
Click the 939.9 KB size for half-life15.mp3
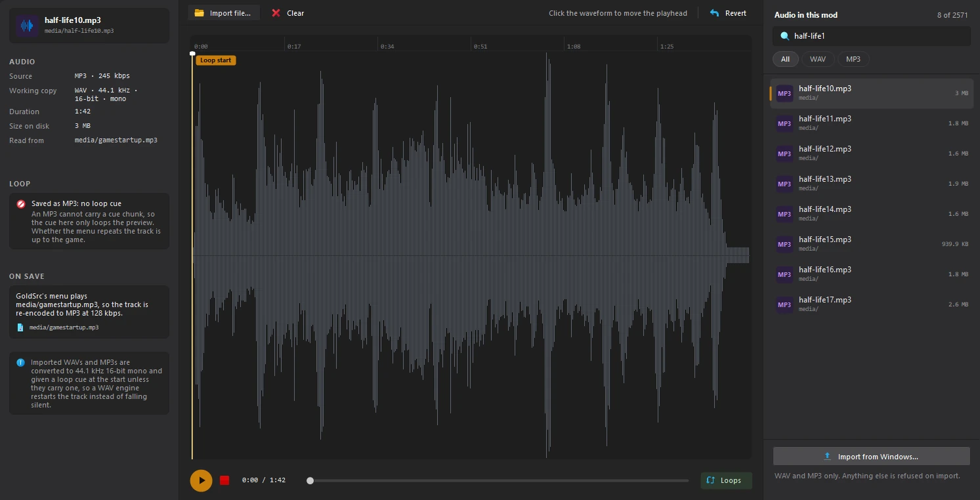pyautogui.click(x=955, y=244)
